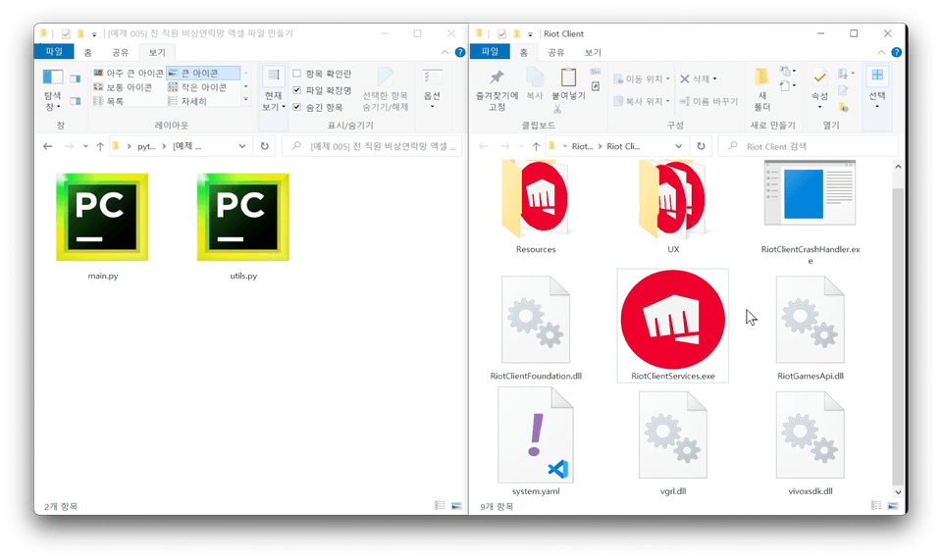
Task: Click 'pyt...' breadcrumb in left address bar
Action: tap(146, 146)
